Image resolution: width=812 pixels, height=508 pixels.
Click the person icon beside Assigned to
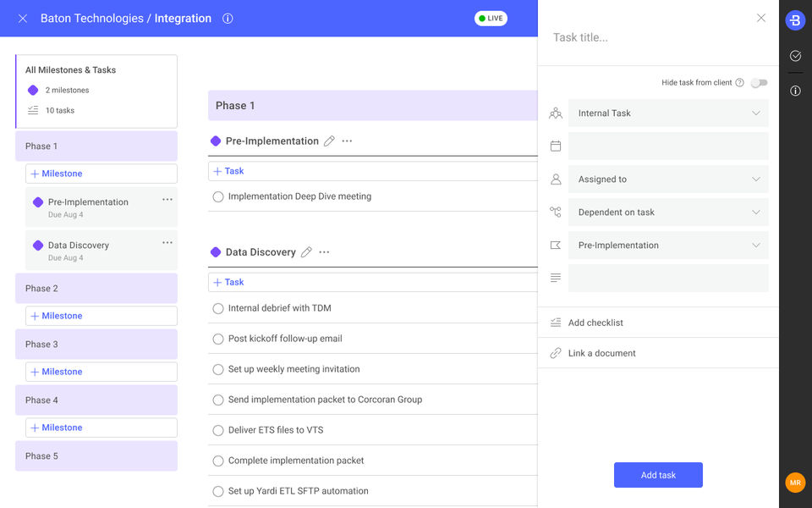click(x=556, y=179)
